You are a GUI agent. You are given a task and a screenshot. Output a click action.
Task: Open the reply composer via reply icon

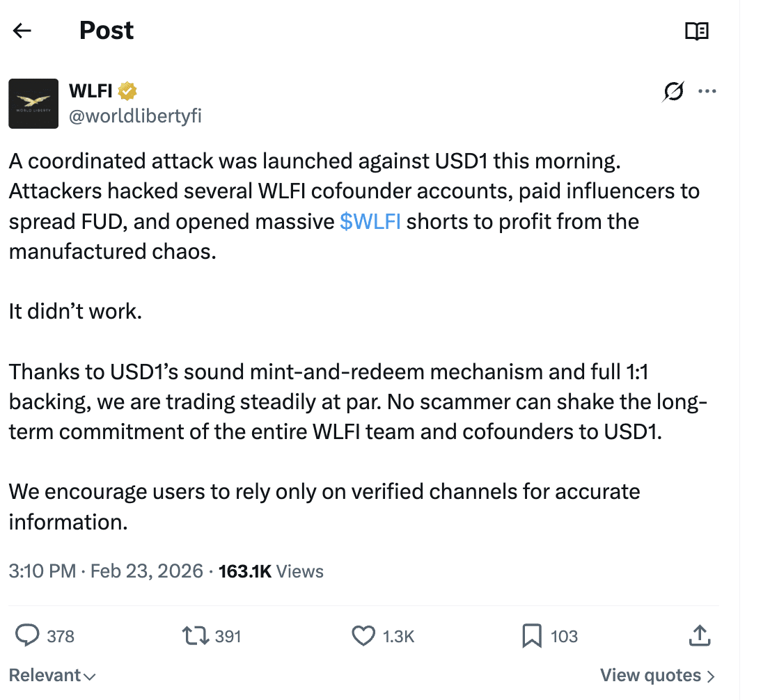[x=28, y=635]
